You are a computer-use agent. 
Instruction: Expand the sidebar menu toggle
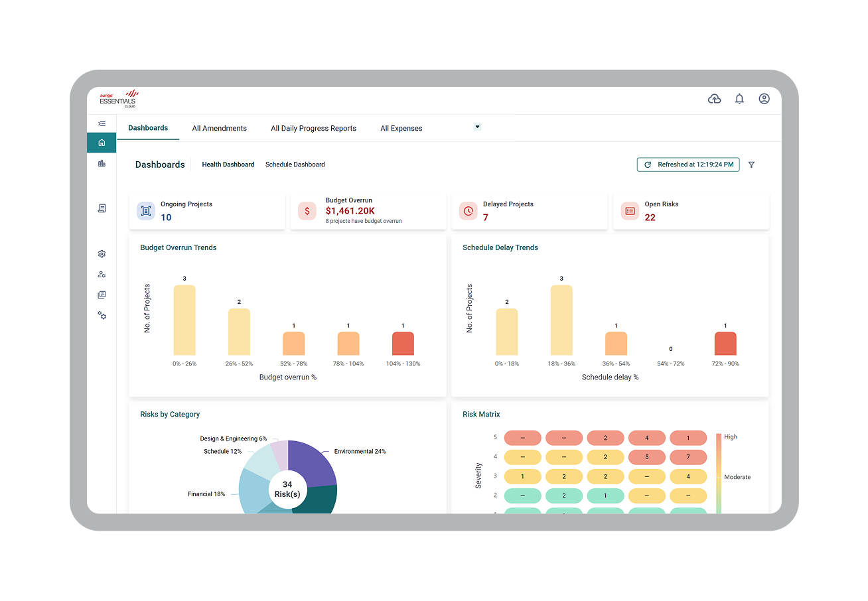(x=102, y=123)
